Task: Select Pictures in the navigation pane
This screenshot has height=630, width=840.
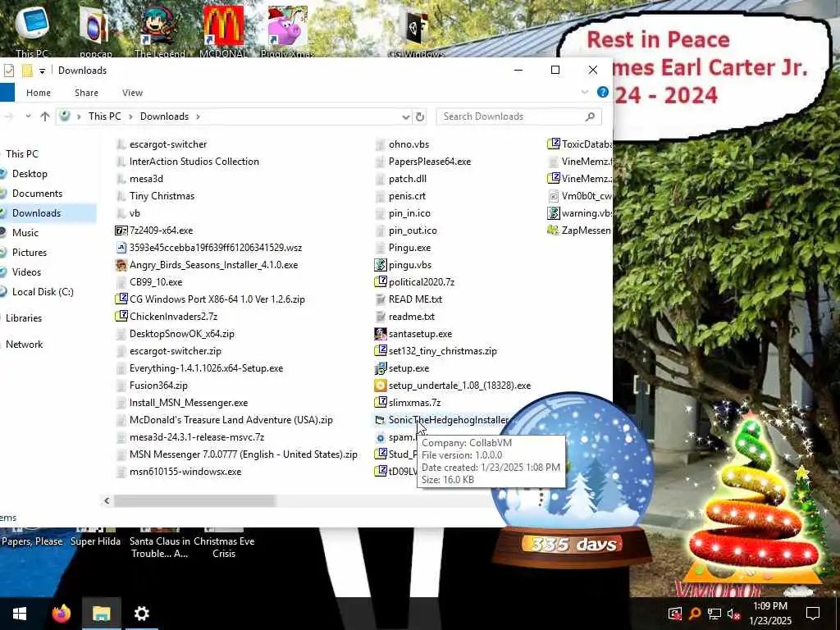Action: pyautogui.click(x=30, y=253)
